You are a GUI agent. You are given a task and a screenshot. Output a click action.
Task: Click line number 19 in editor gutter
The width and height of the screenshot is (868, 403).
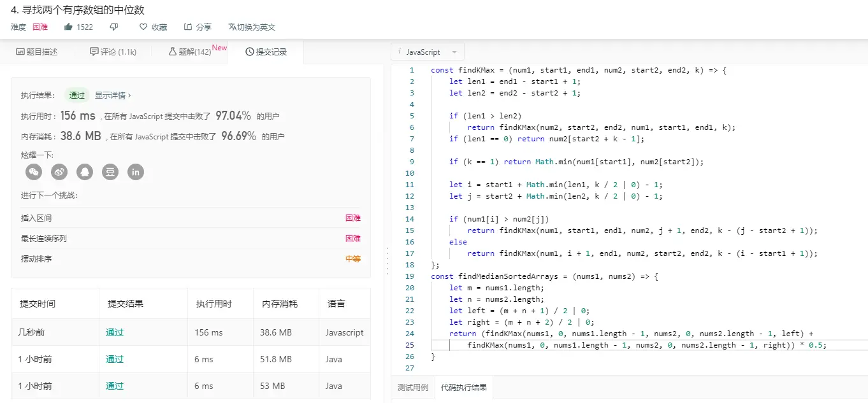click(x=409, y=276)
